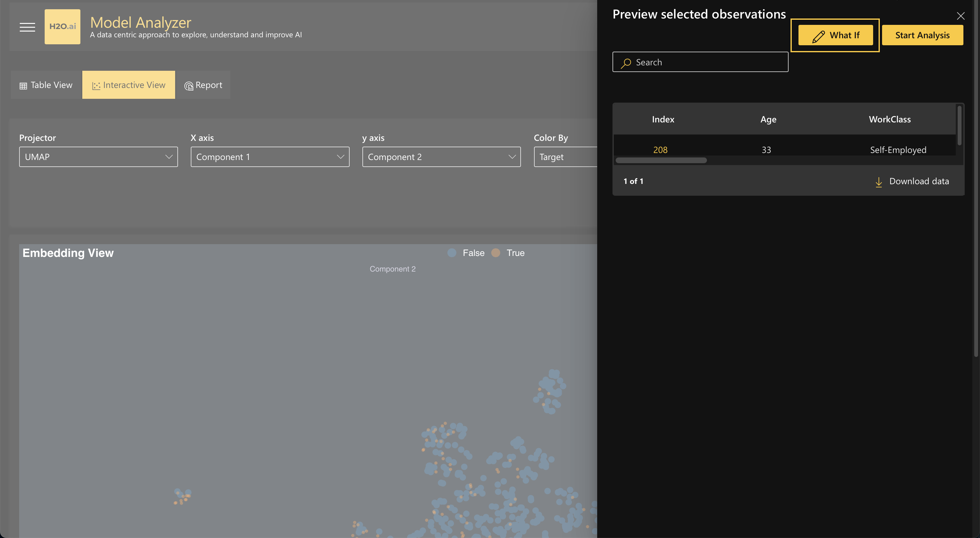
Task: Open the Color By Target dropdown
Action: (565, 156)
